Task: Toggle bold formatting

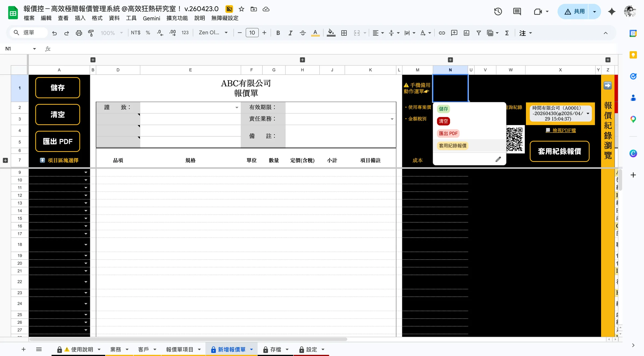Action: coord(278,33)
